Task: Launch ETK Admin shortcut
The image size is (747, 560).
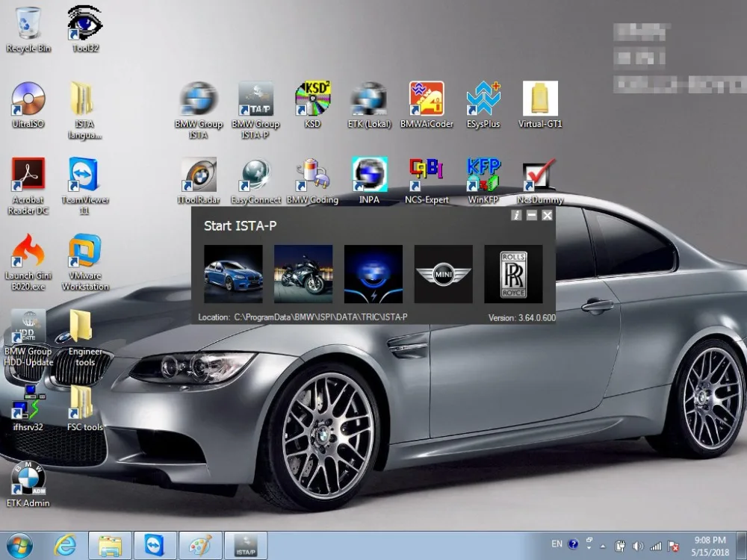Action: pos(28,485)
